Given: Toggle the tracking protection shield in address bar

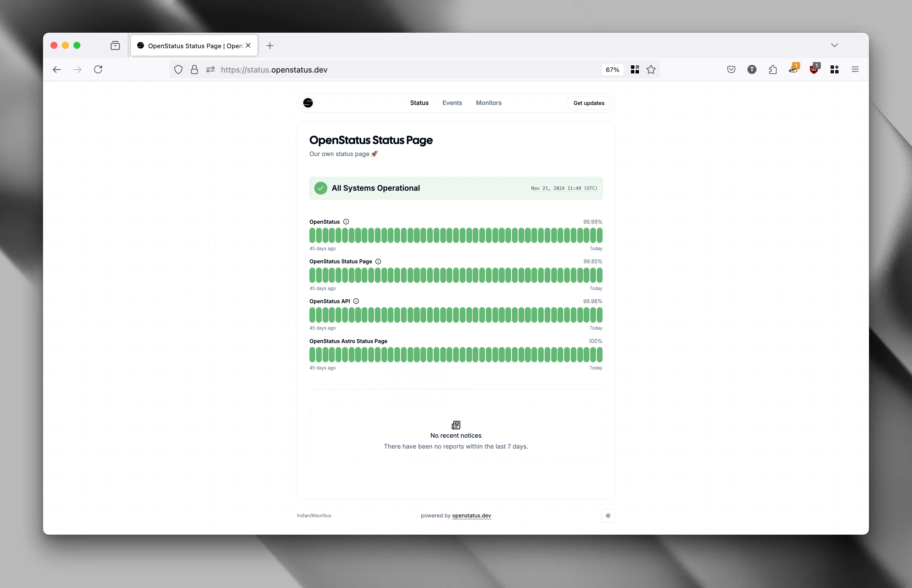Looking at the screenshot, I should [178, 69].
